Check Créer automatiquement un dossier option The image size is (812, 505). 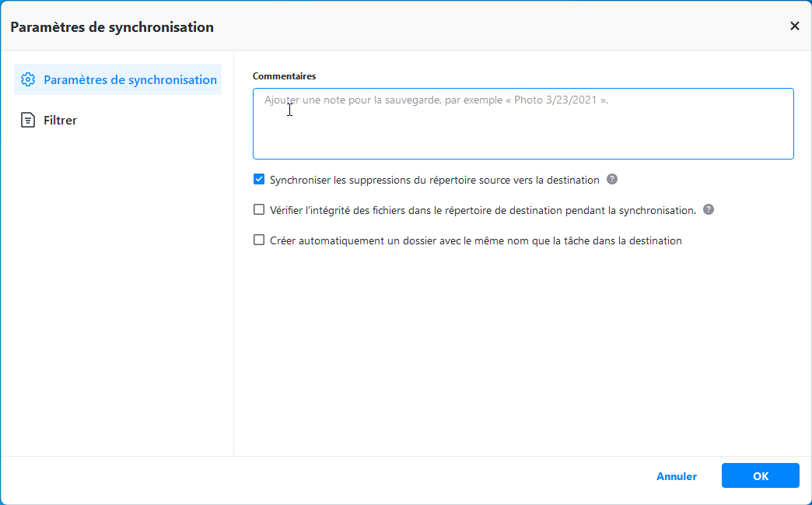point(259,240)
